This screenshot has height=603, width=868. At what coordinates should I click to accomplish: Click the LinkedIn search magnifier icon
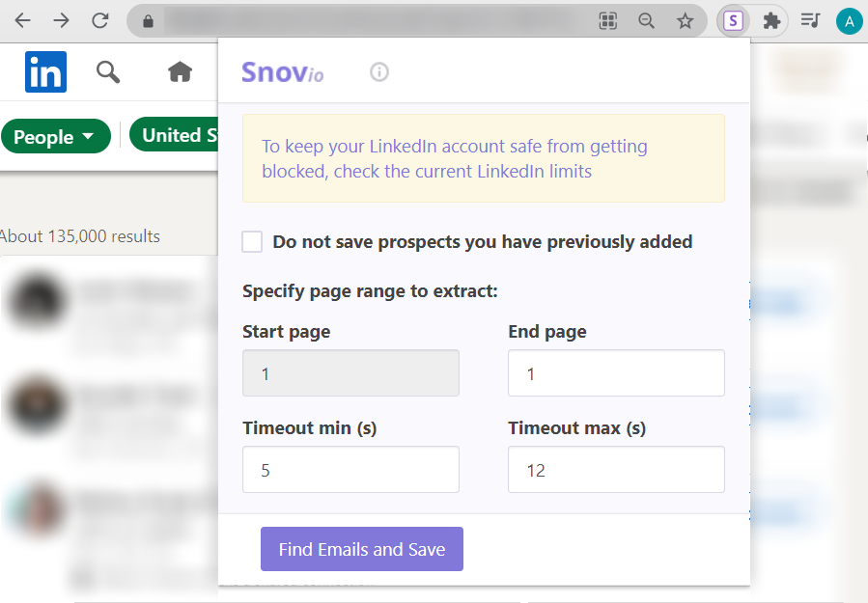[108, 71]
